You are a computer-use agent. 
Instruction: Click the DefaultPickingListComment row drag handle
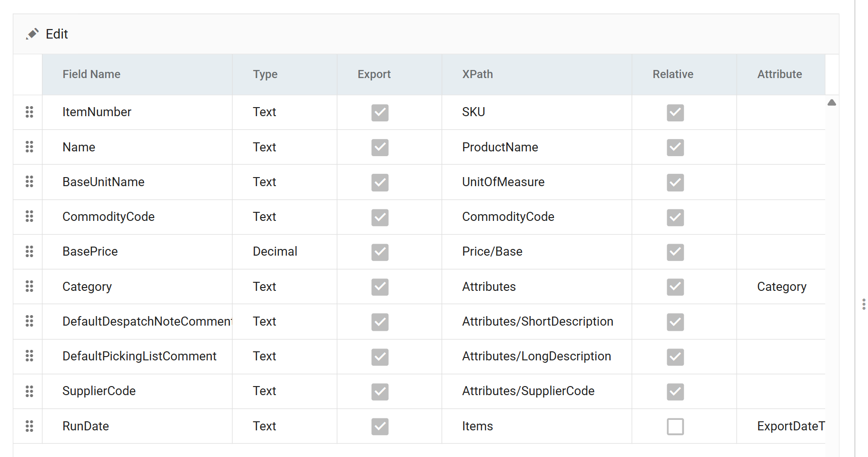29,356
